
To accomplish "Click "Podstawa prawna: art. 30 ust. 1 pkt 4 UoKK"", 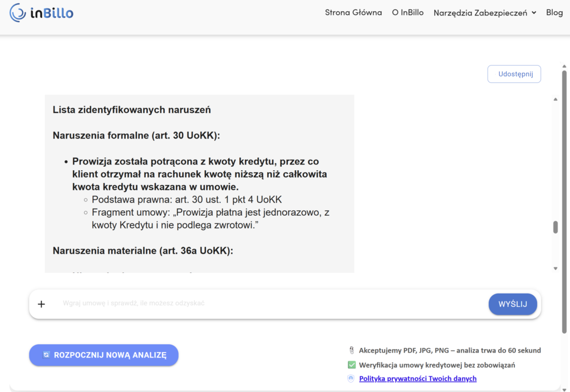I will point(187,200).
